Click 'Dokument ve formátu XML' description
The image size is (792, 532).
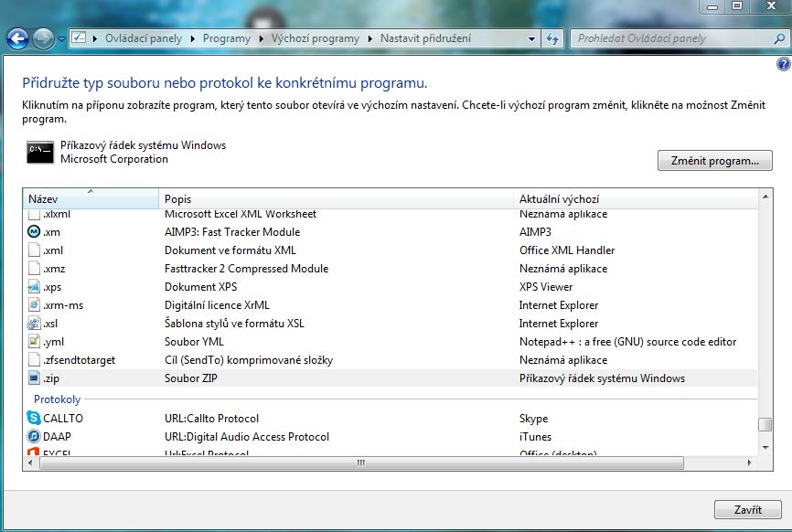tap(230, 250)
